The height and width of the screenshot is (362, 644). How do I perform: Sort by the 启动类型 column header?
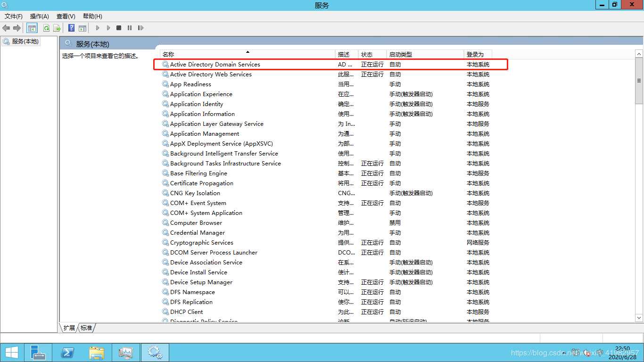[x=426, y=54]
